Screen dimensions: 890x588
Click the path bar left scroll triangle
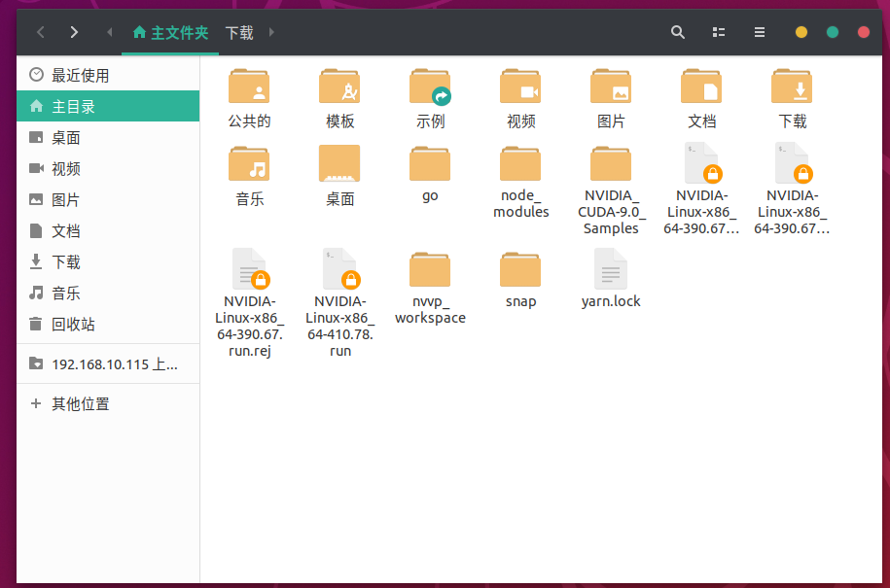(110, 32)
